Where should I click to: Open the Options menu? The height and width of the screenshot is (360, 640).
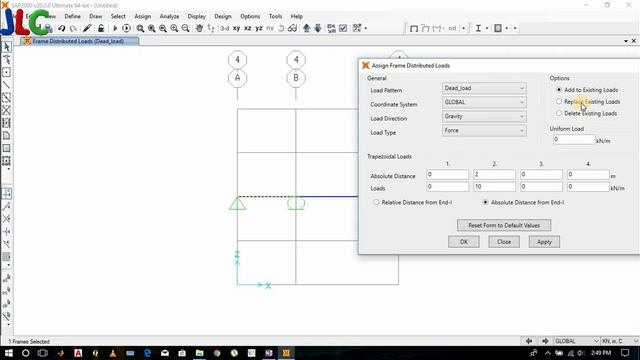pyautogui.click(x=250, y=16)
